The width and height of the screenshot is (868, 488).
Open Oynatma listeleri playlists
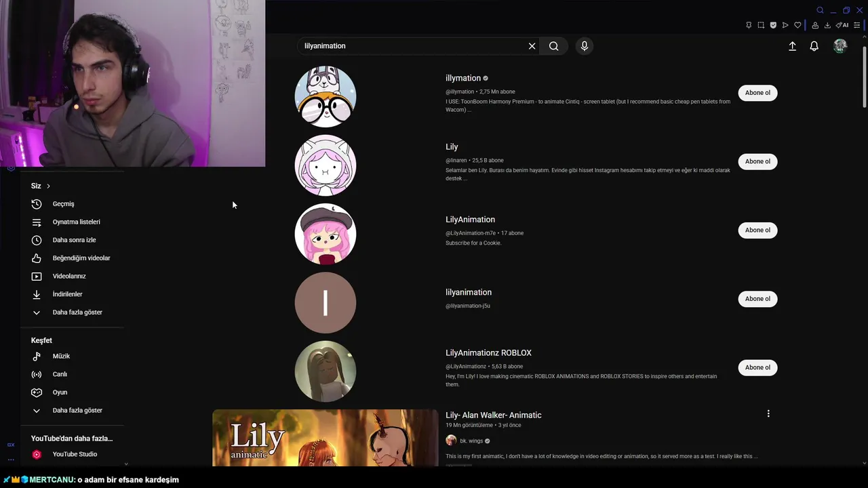[73, 222]
